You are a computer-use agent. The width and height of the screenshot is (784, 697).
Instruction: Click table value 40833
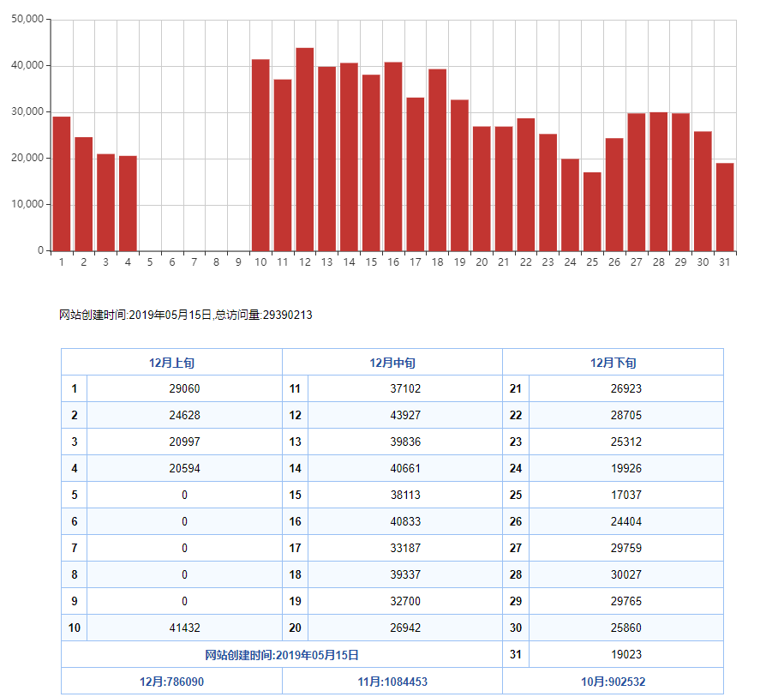[405, 521]
